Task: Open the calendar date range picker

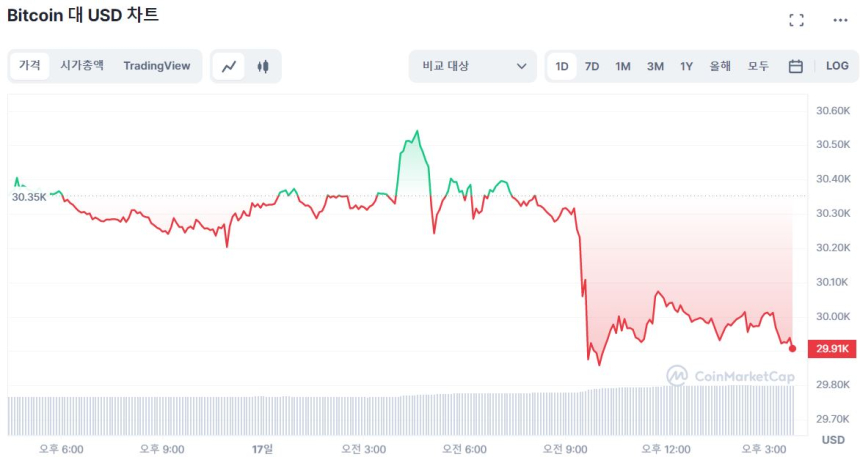Action: pyautogui.click(x=796, y=66)
